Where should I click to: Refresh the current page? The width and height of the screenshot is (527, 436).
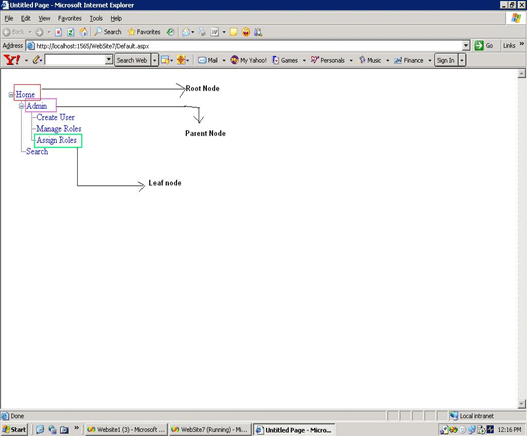(x=71, y=32)
